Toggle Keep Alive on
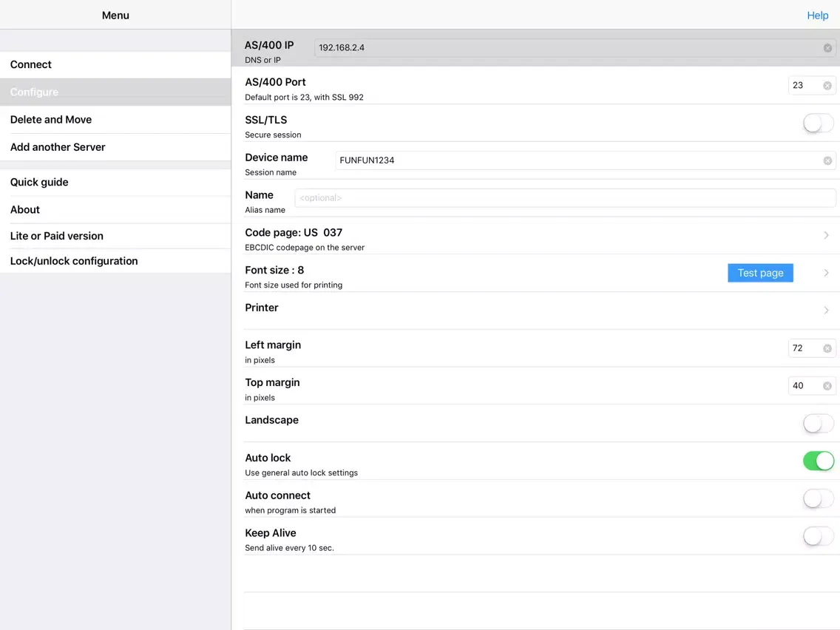The height and width of the screenshot is (630, 840). pos(818,537)
